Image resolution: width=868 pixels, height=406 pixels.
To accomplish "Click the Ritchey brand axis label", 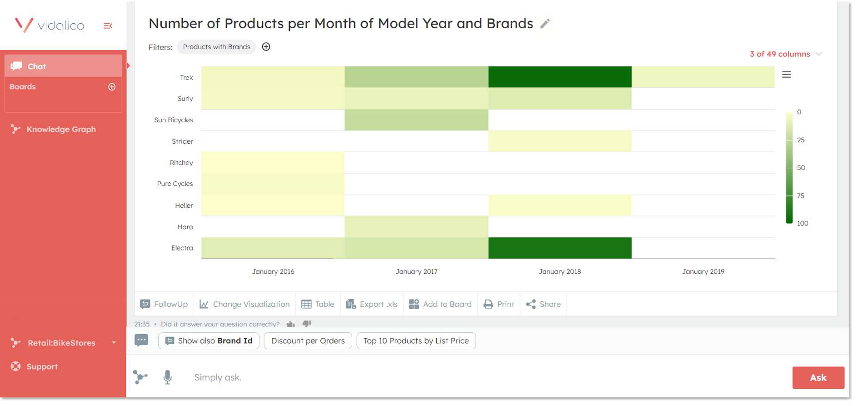I will [x=181, y=163].
